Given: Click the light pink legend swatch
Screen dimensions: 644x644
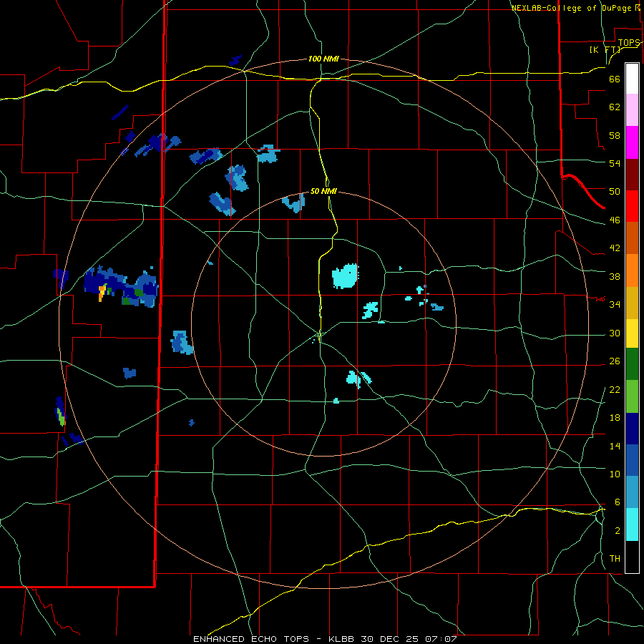Looking at the screenshot, I should tap(632, 110).
